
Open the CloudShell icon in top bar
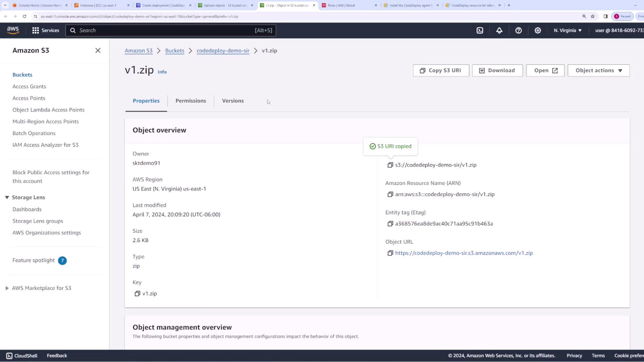pyautogui.click(x=480, y=31)
